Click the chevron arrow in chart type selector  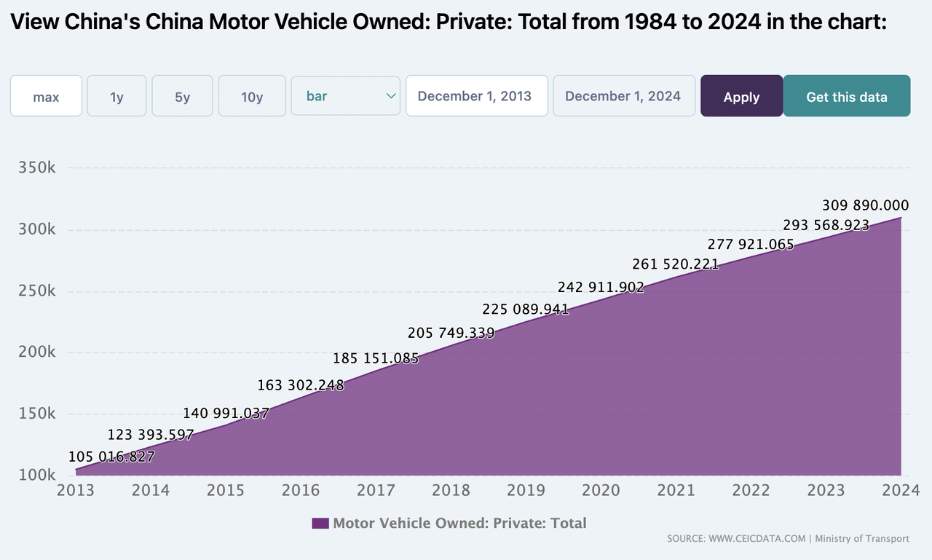[391, 96]
